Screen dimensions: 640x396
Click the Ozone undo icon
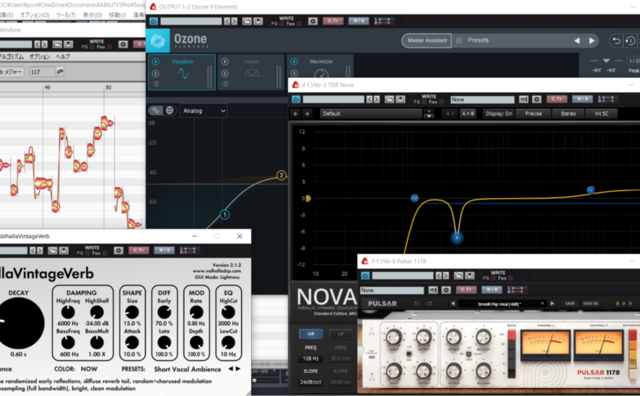616,40
